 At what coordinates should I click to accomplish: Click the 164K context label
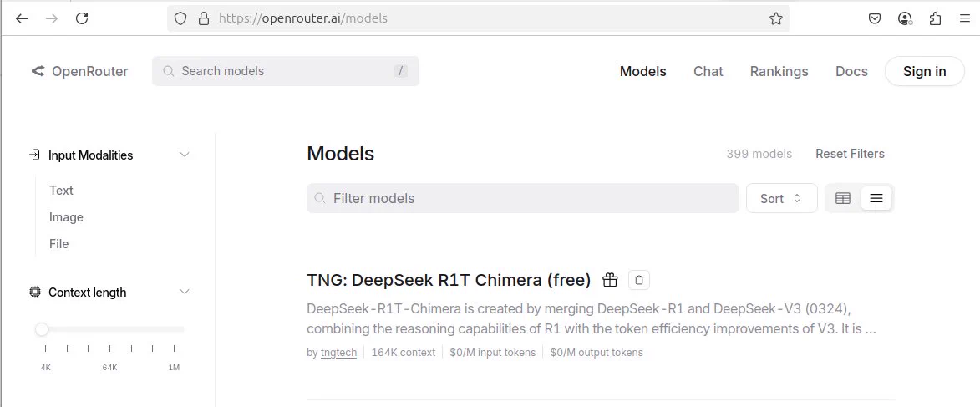404,353
